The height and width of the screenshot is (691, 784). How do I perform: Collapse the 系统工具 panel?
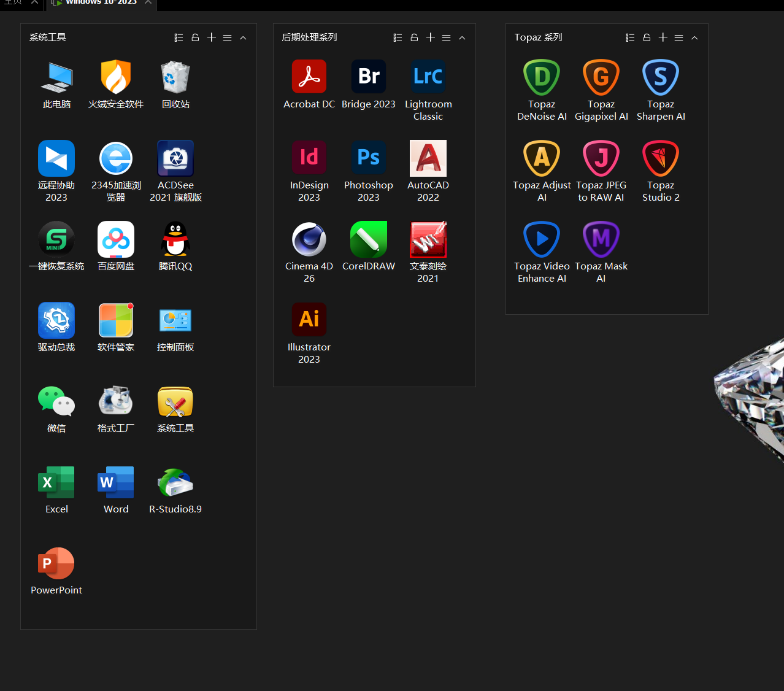(x=243, y=37)
